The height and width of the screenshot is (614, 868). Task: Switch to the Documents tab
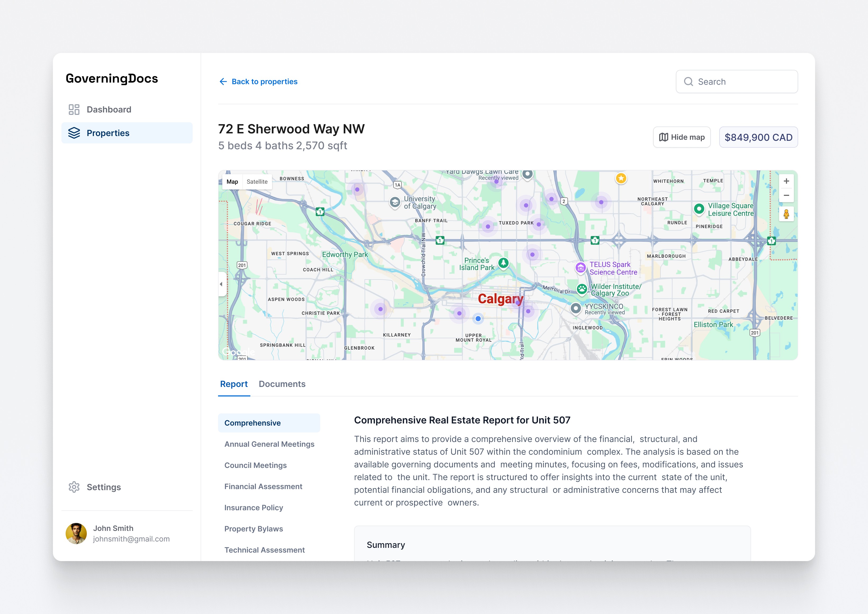(282, 384)
